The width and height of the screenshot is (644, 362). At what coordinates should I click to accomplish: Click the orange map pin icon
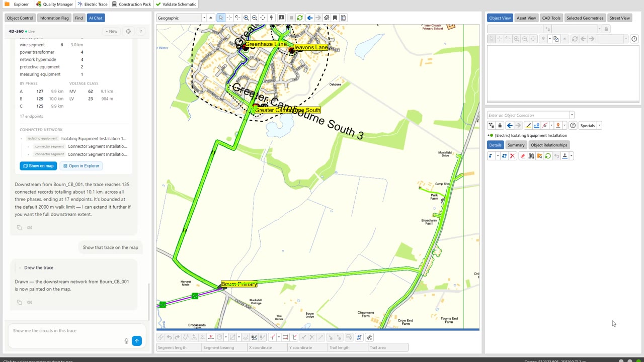point(558,126)
